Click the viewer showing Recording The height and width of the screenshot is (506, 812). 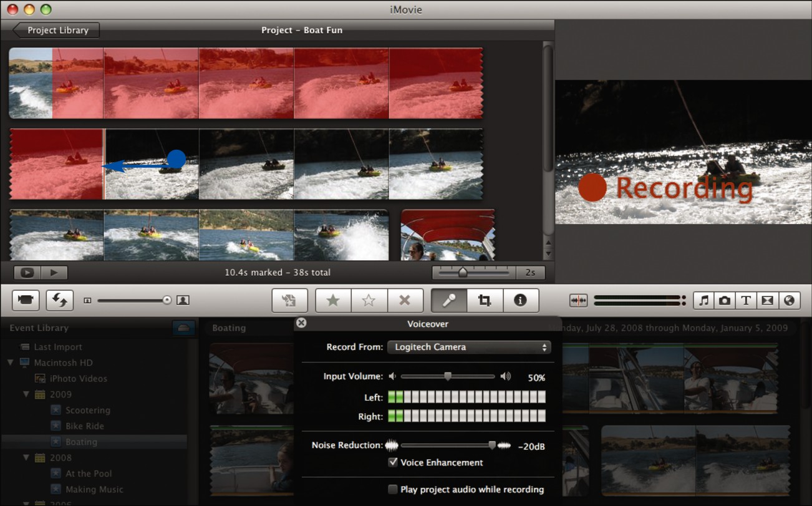684,152
